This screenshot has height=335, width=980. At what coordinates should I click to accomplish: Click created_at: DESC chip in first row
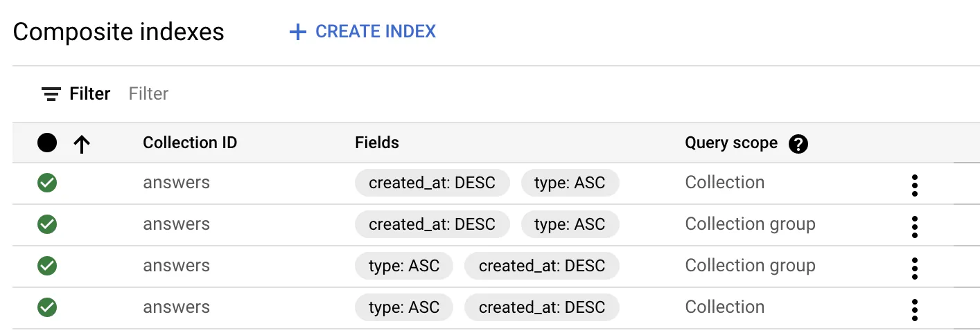tap(432, 183)
